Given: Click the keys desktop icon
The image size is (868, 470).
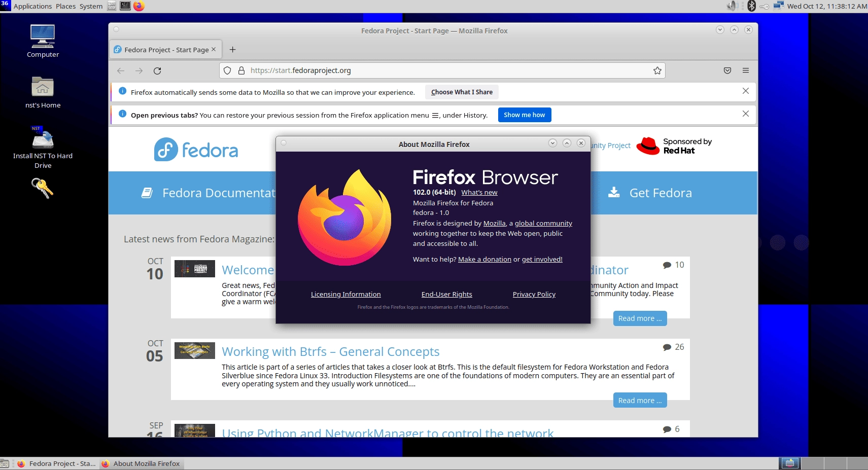Looking at the screenshot, I should coord(43,188).
